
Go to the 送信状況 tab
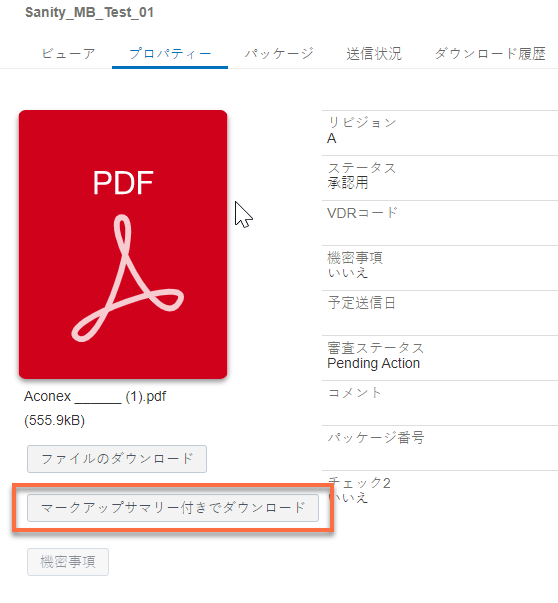[x=374, y=53]
